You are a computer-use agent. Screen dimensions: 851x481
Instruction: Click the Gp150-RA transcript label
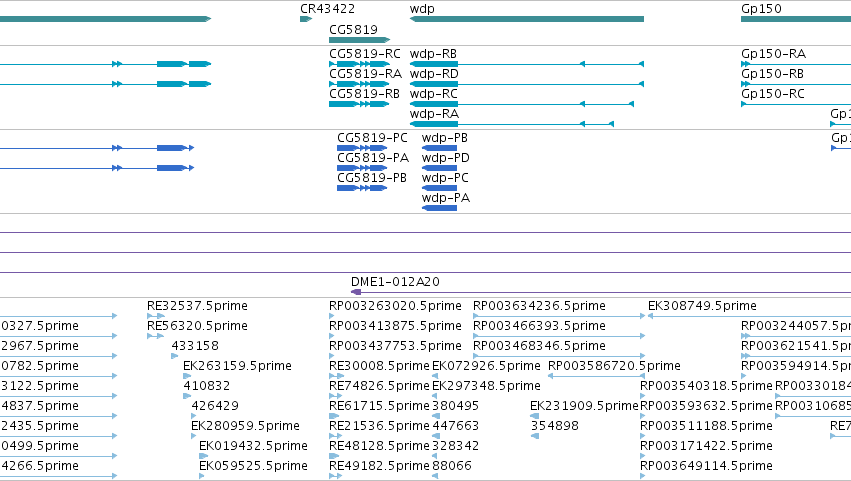pos(773,54)
